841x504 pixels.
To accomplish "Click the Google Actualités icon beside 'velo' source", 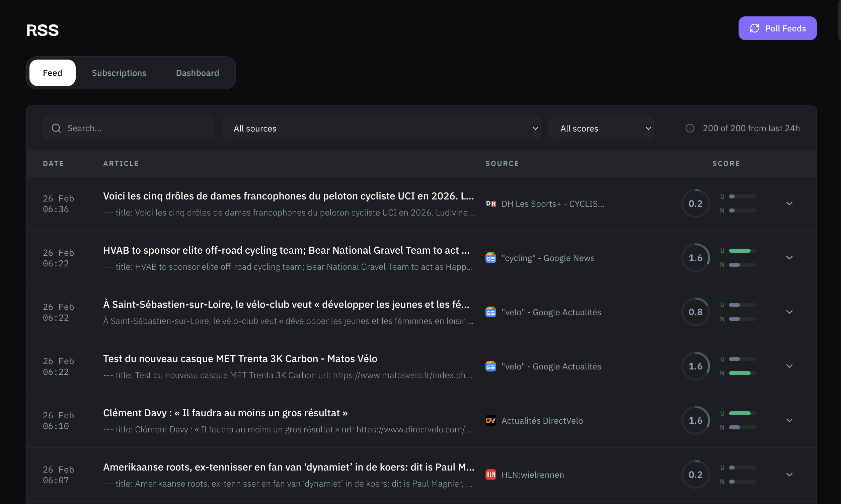I will pos(491,312).
